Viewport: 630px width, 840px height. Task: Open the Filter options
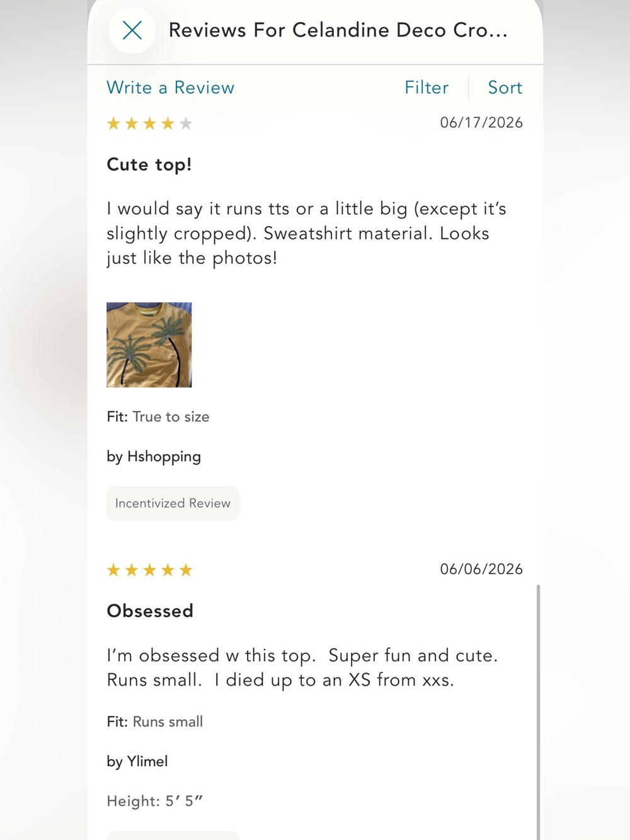(x=427, y=88)
